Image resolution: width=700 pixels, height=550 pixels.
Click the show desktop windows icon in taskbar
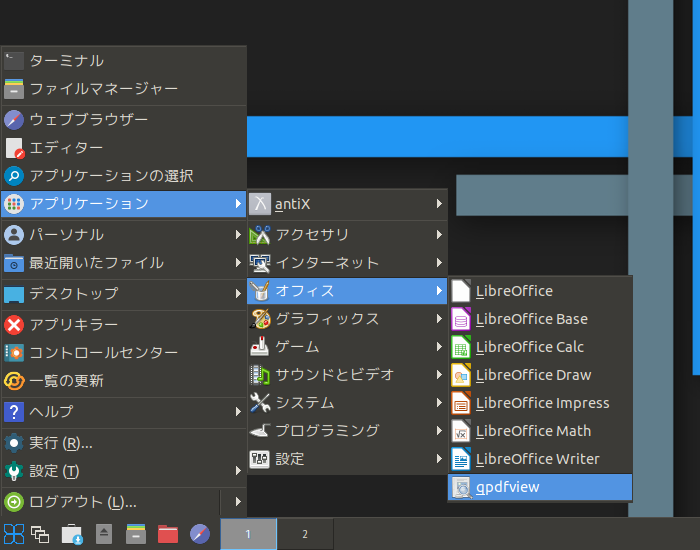(40, 534)
